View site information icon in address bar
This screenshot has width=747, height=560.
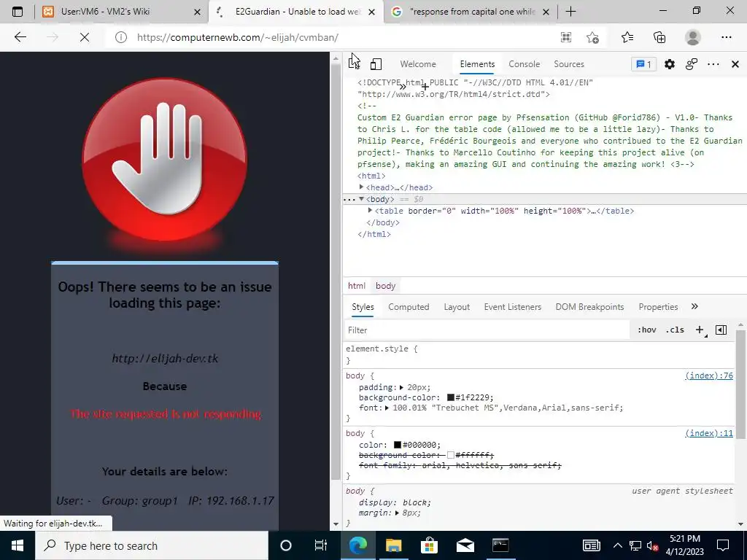[x=121, y=37]
